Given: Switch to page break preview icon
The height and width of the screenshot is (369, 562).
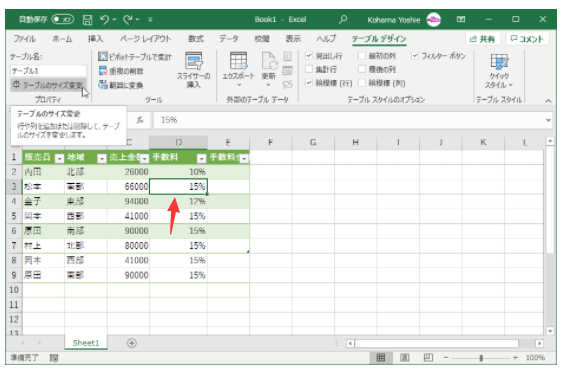Looking at the screenshot, I should click(x=428, y=358).
